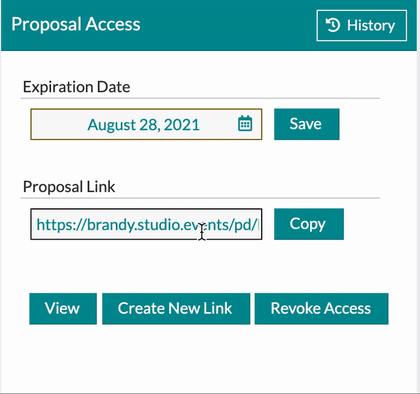Revoke Access to the proposal
The height and width of the screenshot is (394, 420).
click(321, 309)
